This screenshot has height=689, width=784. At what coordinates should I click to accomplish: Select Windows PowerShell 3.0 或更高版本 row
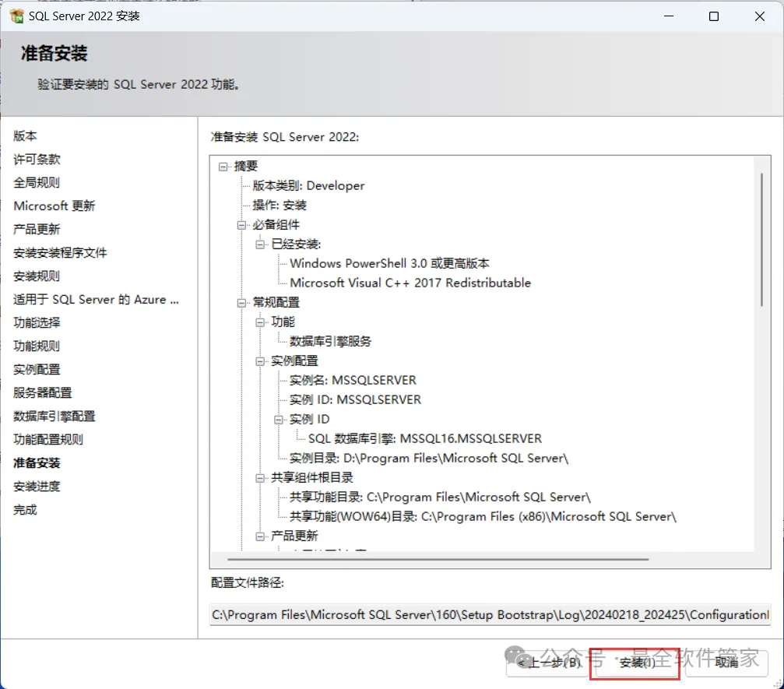389,264
